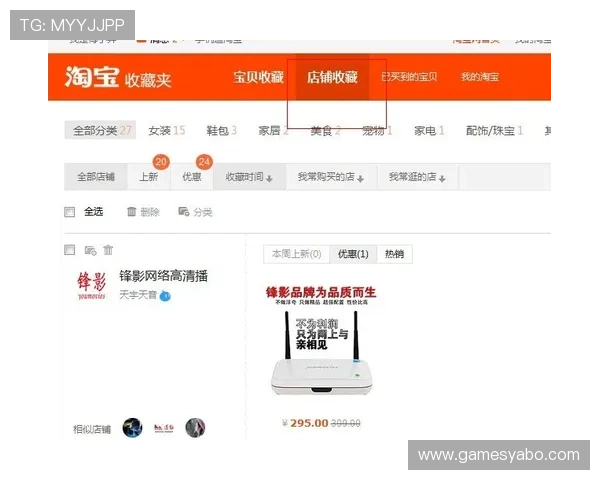The width and height of the screenshot is (600, 480).
Task: Select 全部分类 27 category filter
Action: pos(100,131)
